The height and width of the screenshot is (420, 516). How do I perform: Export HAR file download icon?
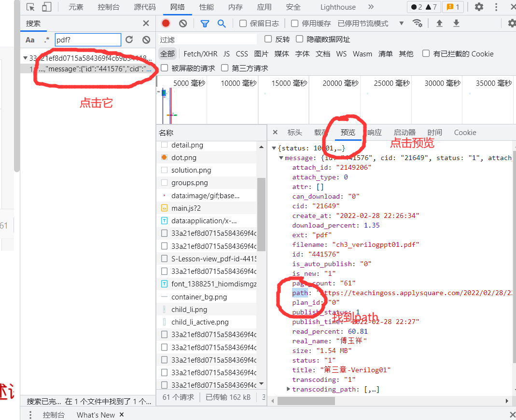(x=456, y=23)
